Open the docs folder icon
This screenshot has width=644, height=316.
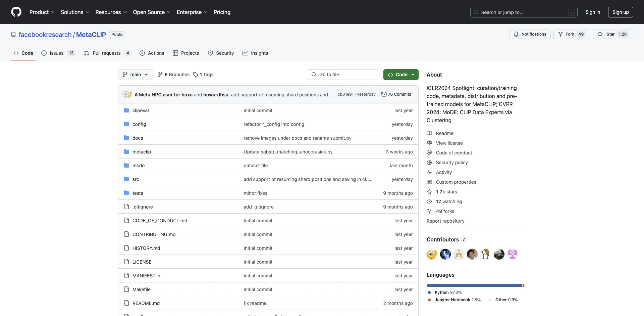(126, 138)
